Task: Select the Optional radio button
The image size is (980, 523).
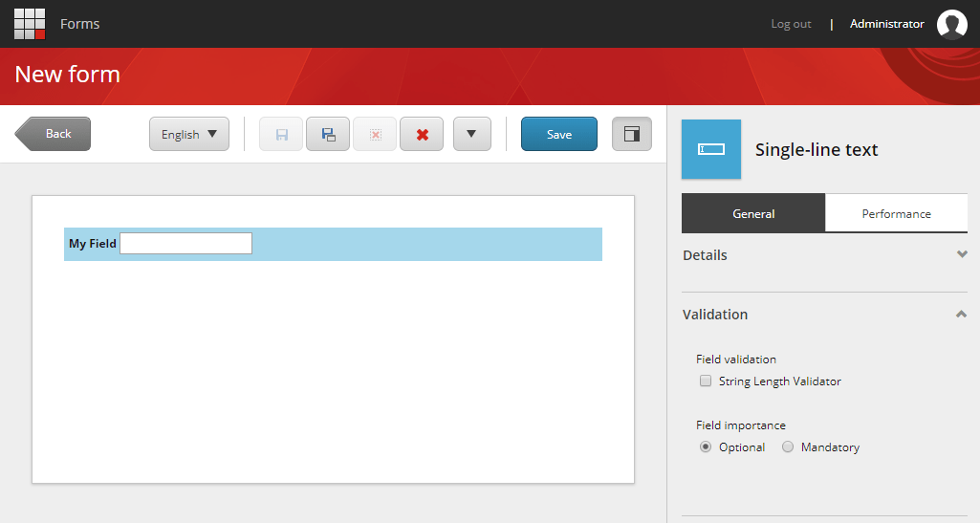Action: click(x=706, y=447)
